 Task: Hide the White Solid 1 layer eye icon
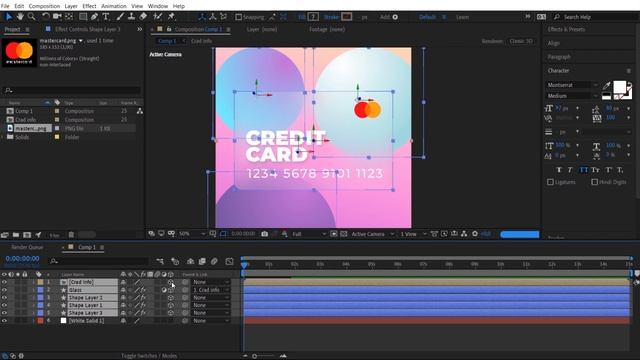pos(4,321)
